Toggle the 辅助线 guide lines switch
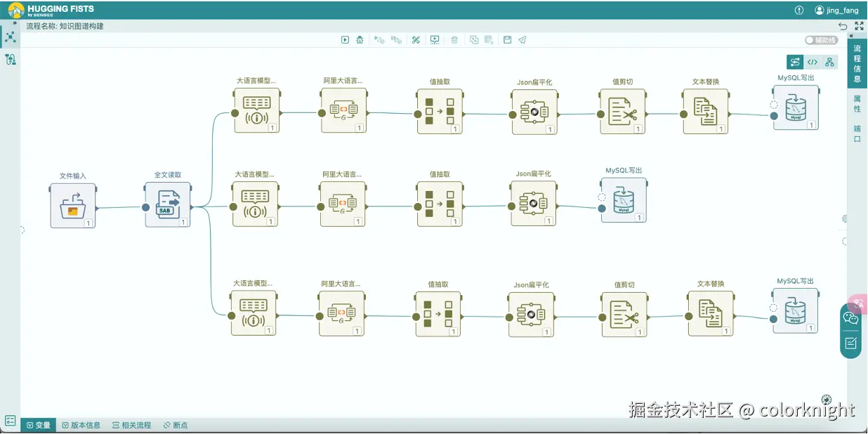The height and width of the screenshot is (434, 868). coord(822,40)
